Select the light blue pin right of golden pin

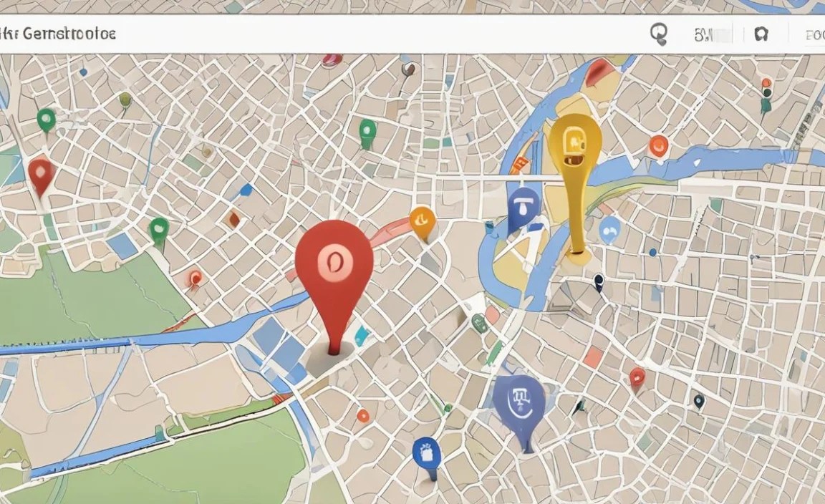pyautogui.click(x=609, y=229)
